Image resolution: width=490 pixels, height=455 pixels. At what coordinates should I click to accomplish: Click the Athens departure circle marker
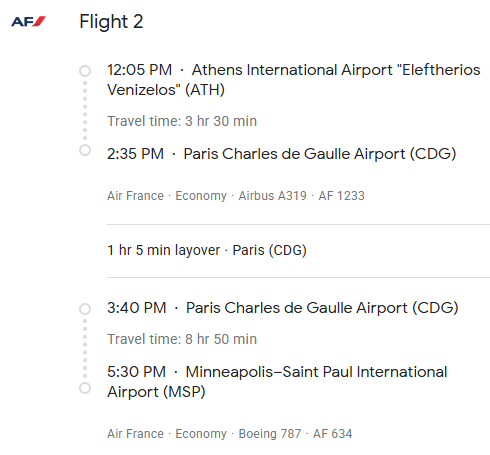pyautogui.click(x=85, y=71)
